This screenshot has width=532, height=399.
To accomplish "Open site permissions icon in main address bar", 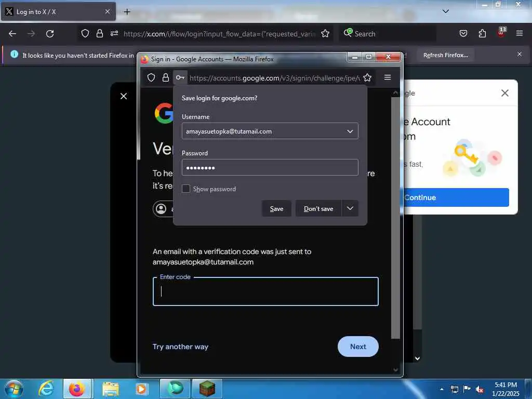I will tap(114, 33).
